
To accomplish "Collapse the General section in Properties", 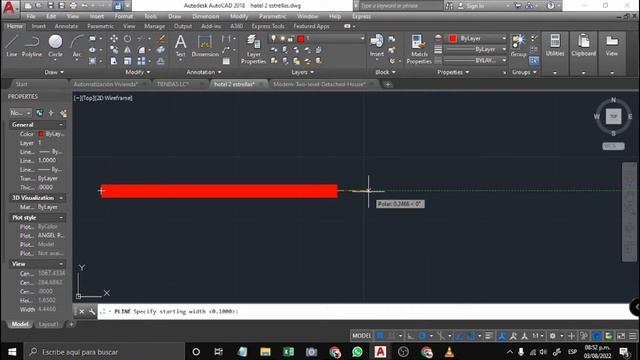I will coord(61,124).
